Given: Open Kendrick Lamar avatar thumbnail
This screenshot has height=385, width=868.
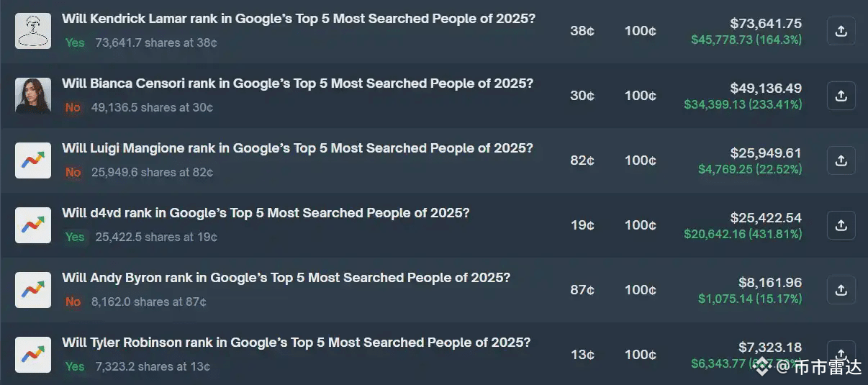Looking at the screenshot, I should tap(33, 31).
